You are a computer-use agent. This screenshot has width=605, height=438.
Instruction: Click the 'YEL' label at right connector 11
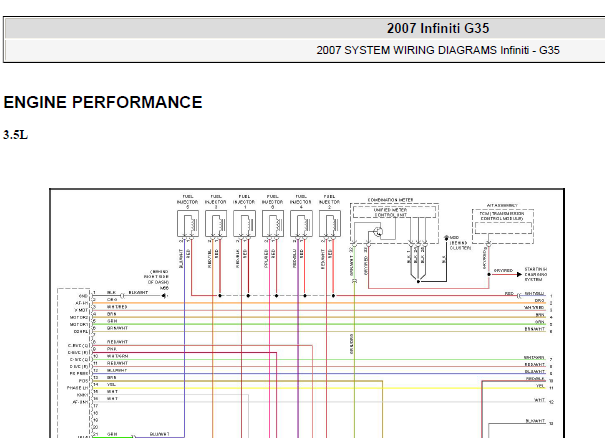[540, 386]
